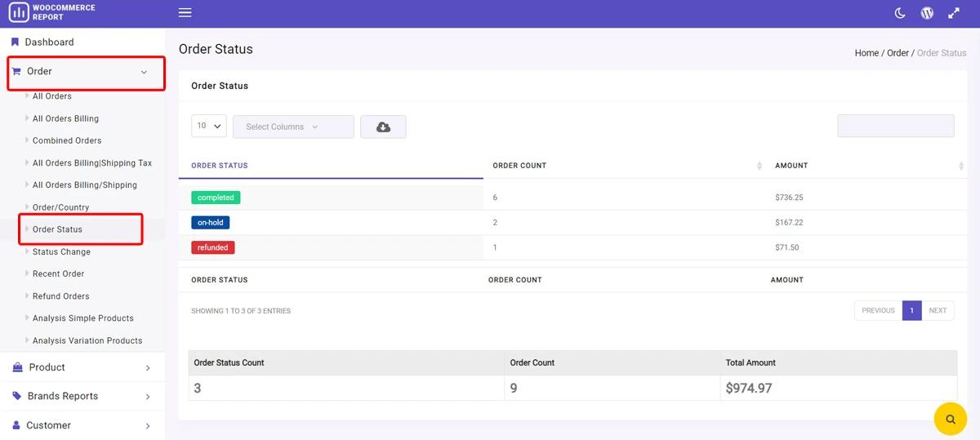Click the Dashboard bookmark icon
The width and height of the screenshot is (980, 440).
point(15,42)
